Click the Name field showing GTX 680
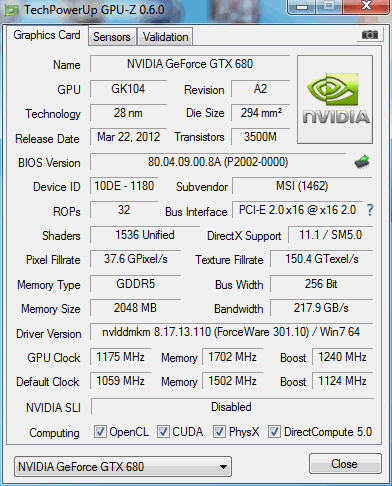The height and width of the screenshot is (486, 392). pyautogui.click(x=190, y=64)
